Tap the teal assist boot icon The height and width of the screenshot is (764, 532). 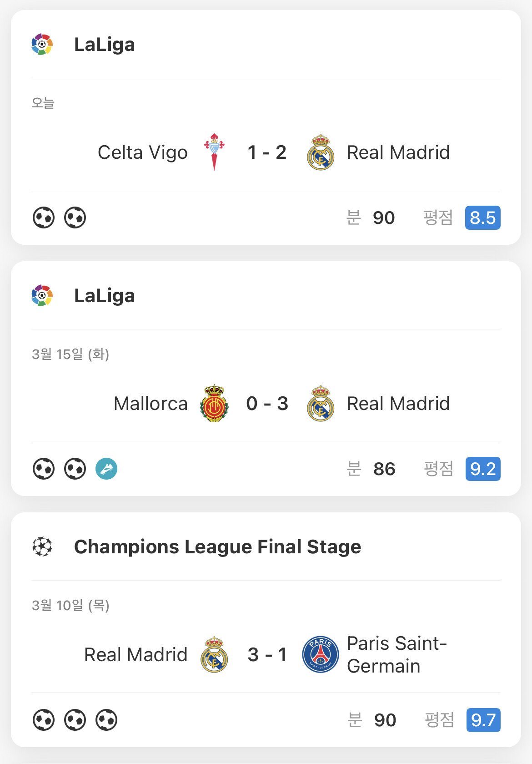pos(106,469)
